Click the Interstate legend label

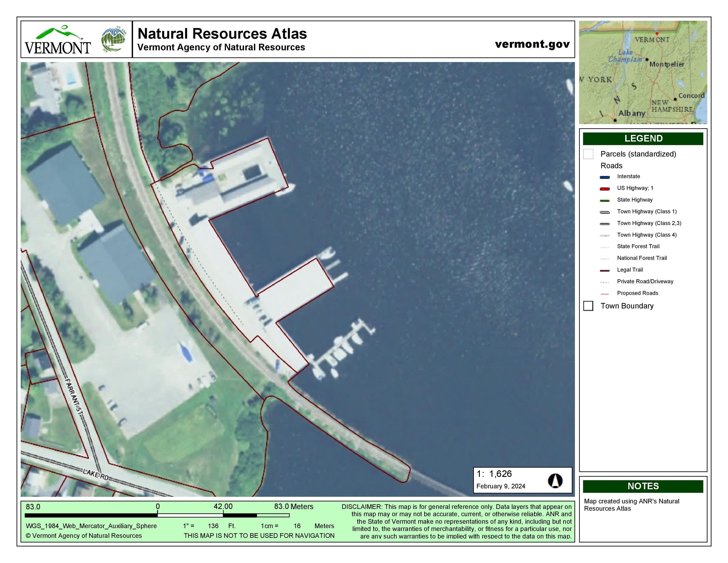[x=628, y=176]
